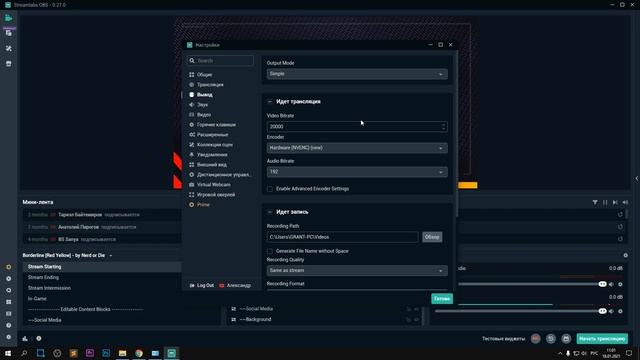Toggle the replay buffer icon
The image size is (640, 360).
[x=551, y=338]
